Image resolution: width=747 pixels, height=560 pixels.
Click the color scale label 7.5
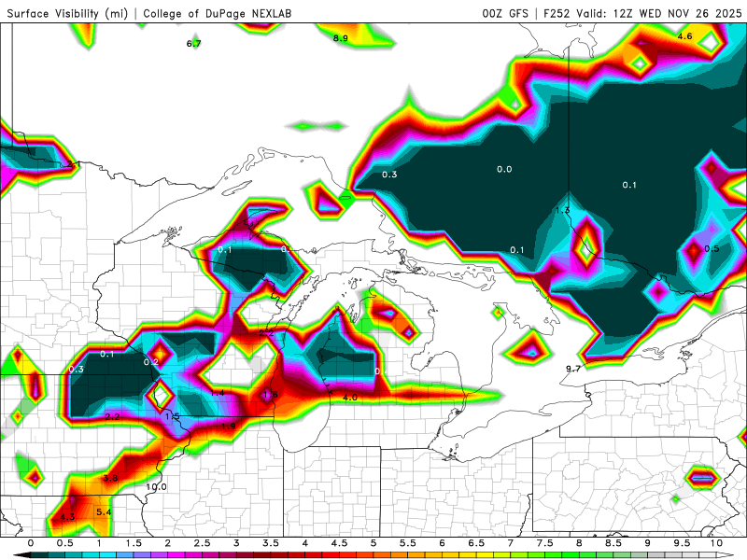[x=544, y=543]
